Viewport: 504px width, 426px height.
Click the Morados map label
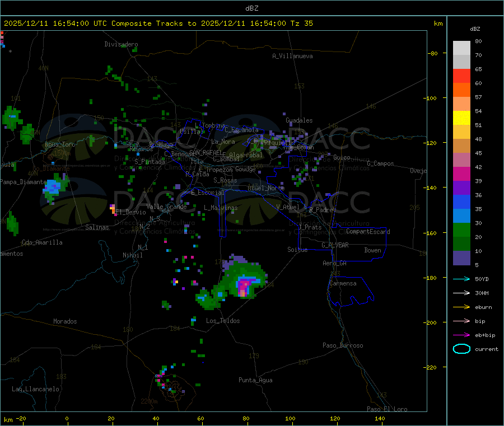coord(65,321)
